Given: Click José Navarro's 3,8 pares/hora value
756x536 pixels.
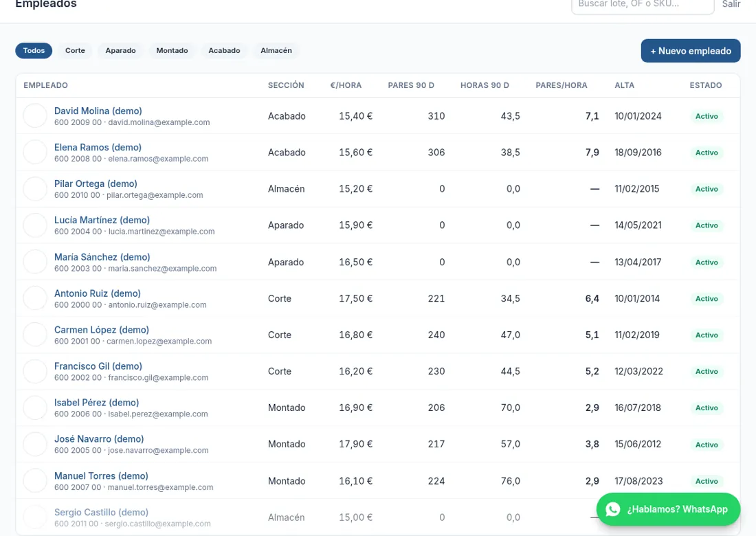Looking at the screenshot, I should (592, 445).
